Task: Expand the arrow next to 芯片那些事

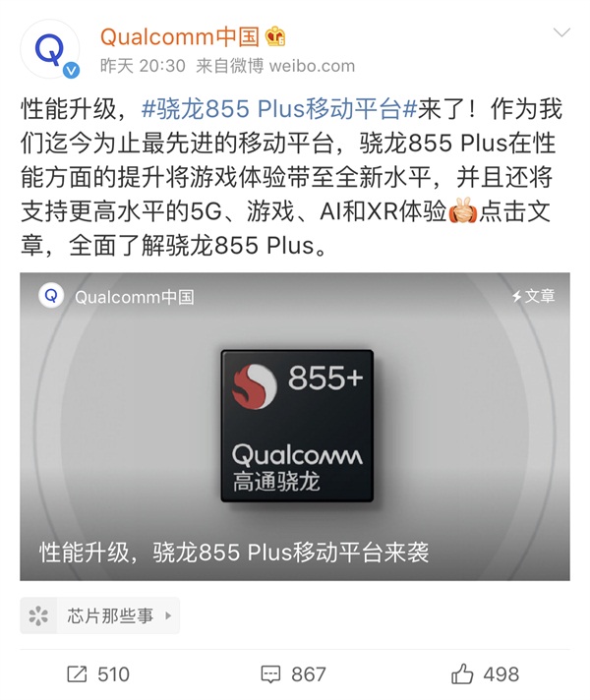Action: [168, 615]
